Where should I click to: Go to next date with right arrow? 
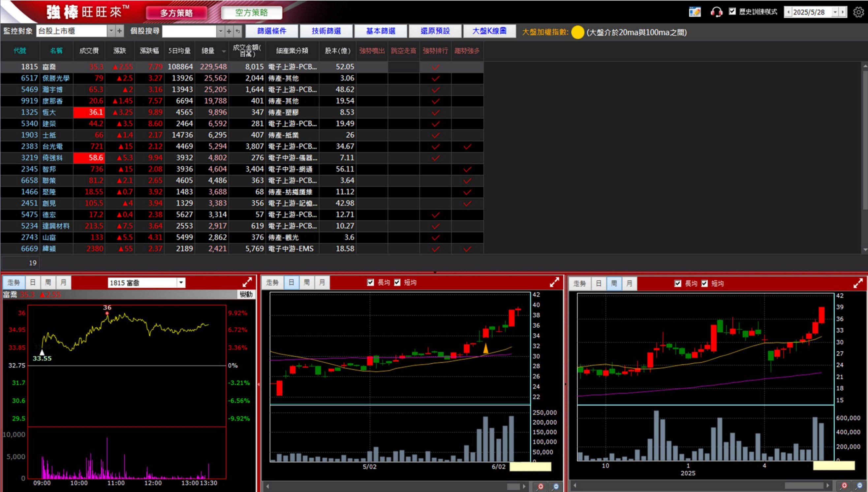point(843,12)
